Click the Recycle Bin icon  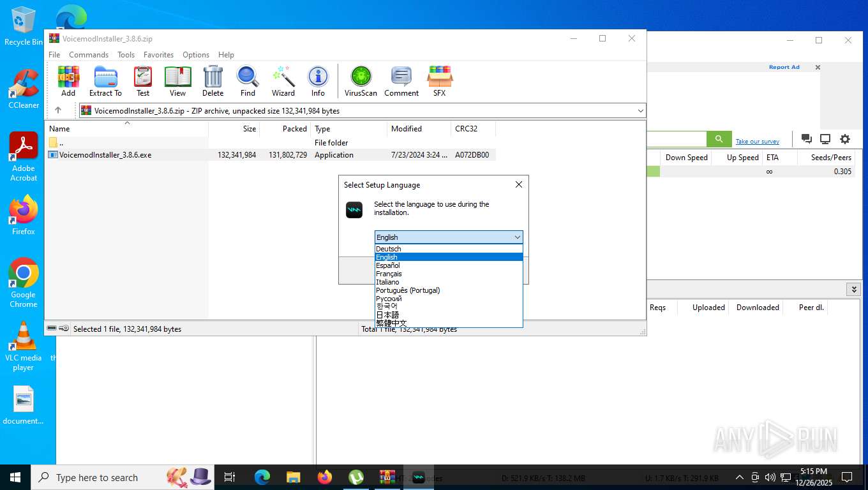click(x=24, y=26)
